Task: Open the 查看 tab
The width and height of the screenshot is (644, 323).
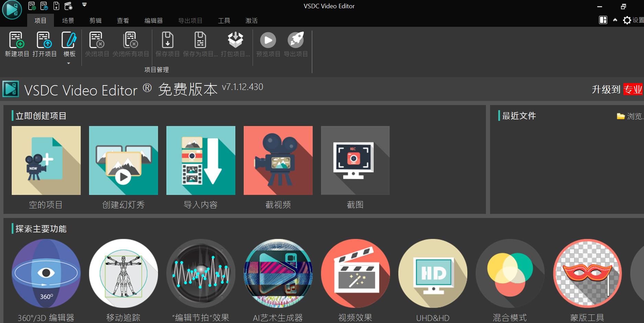Action: click(123, 21)
